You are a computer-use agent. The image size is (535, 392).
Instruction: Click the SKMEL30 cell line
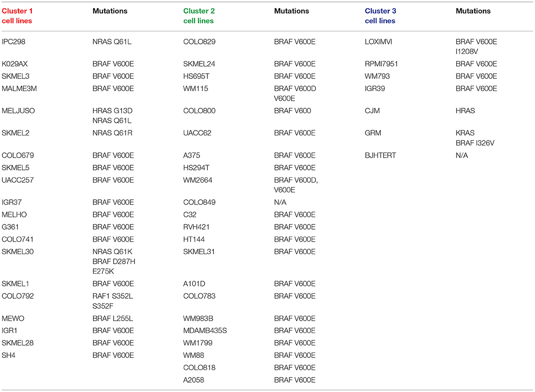click(x=18, y=252)
